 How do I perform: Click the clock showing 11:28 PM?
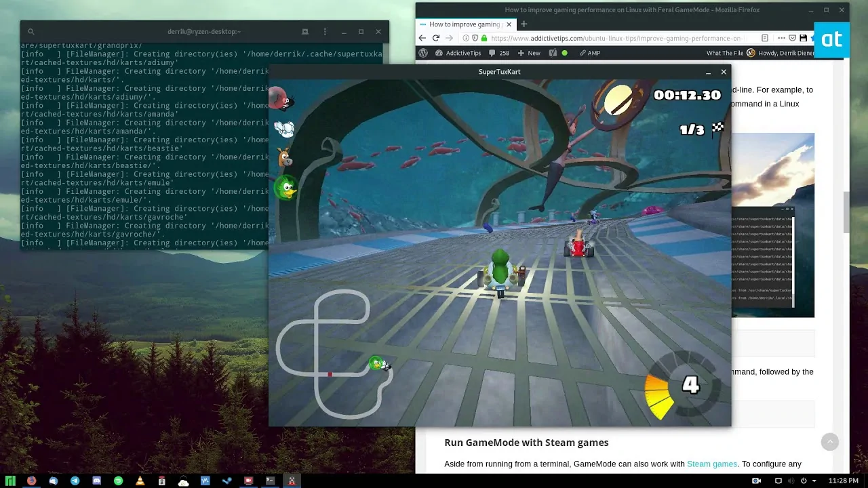[x=844, y=481]
